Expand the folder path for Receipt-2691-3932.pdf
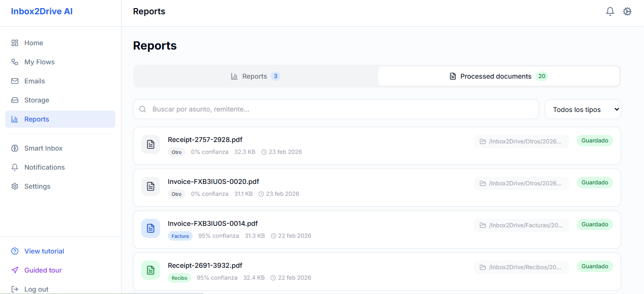Screen dimensions: 644x294 521,267
